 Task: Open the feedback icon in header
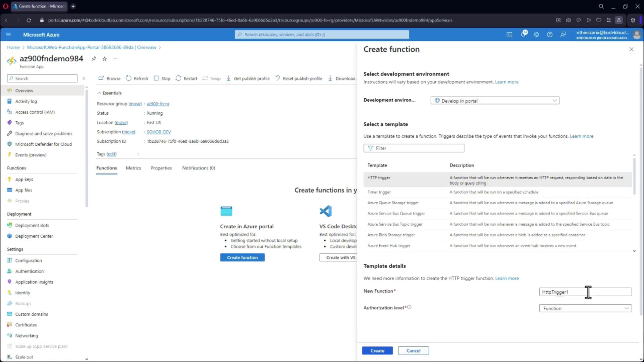coord(563,35)
